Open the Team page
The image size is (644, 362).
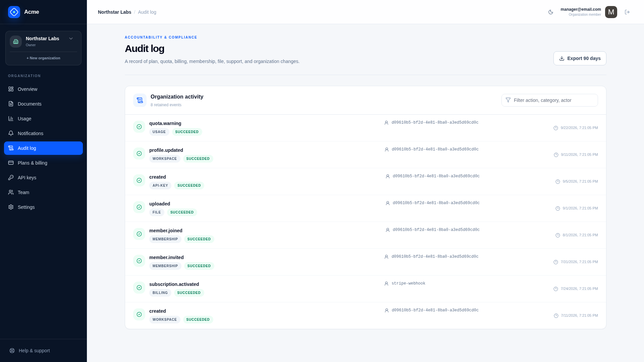point(43,192)
